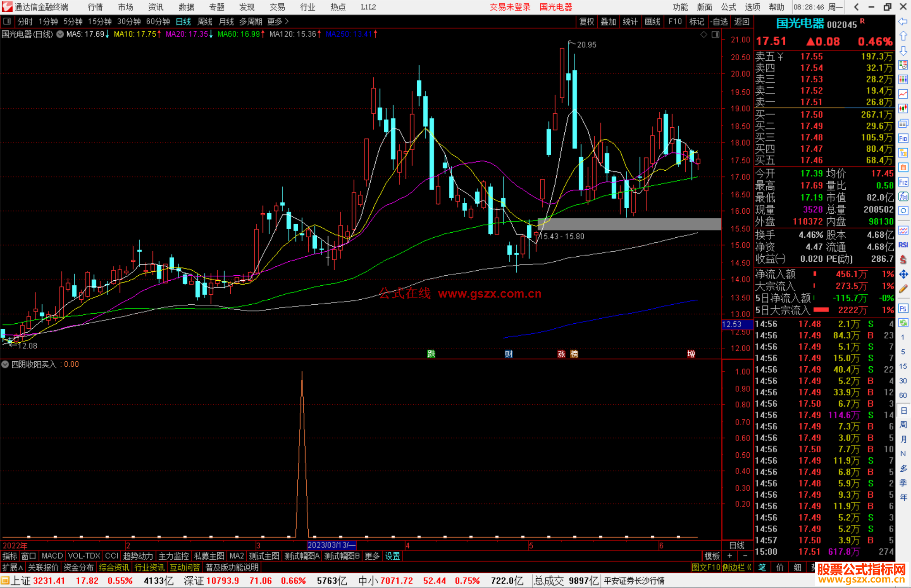Click the green refresh icon in sidebar
This screenshot has height=588, width=911.
coord(903,323)
